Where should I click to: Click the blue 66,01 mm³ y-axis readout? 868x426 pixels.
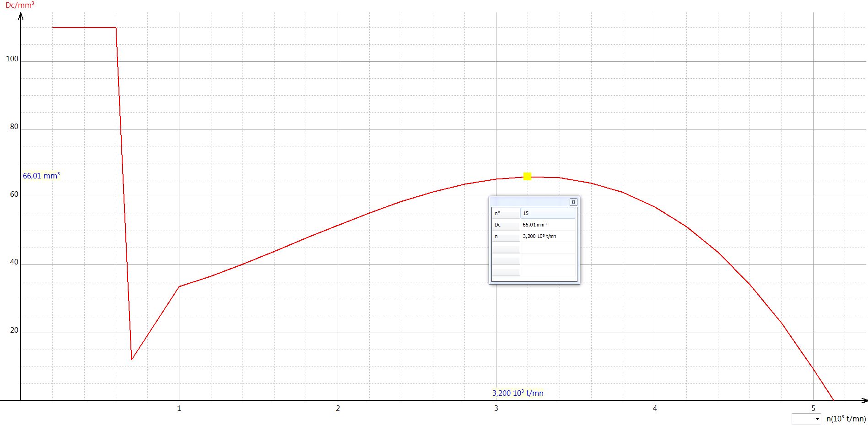click(41, 176)
